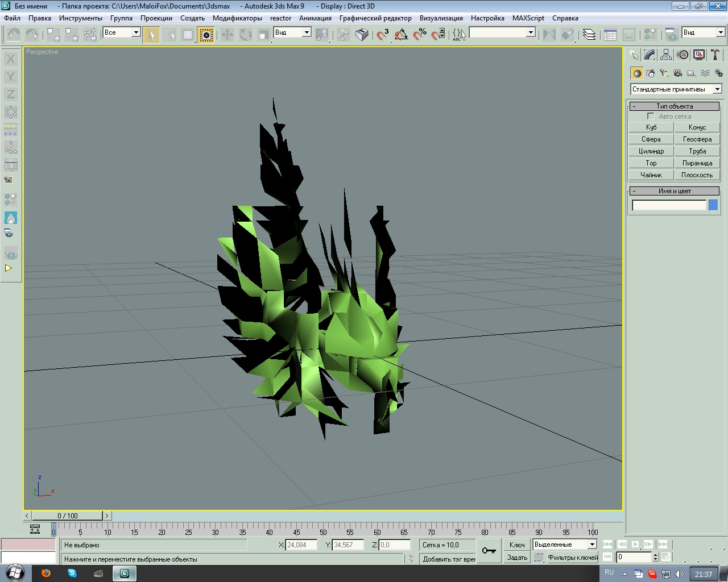
Task: Select the Systems gears category icon
Action: 719,73
